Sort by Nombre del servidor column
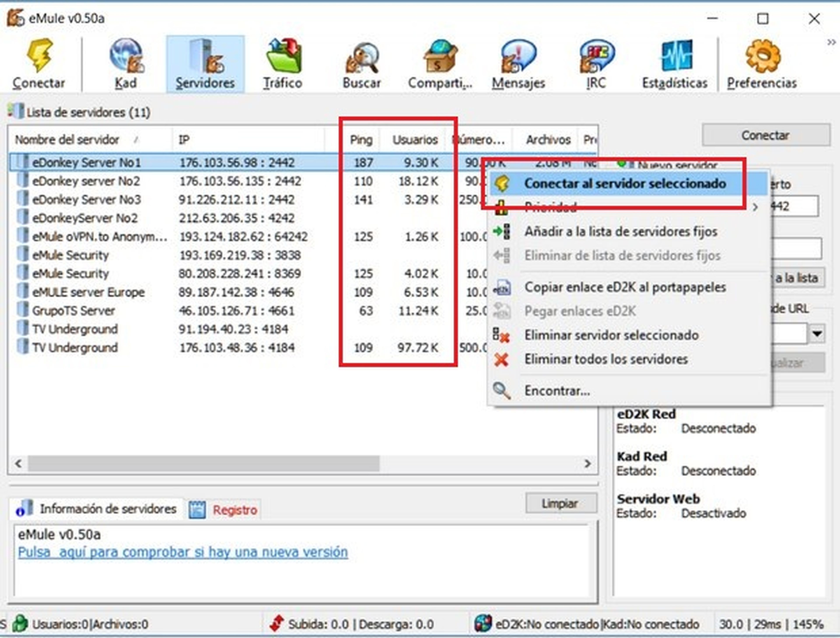 coord(90,140)
